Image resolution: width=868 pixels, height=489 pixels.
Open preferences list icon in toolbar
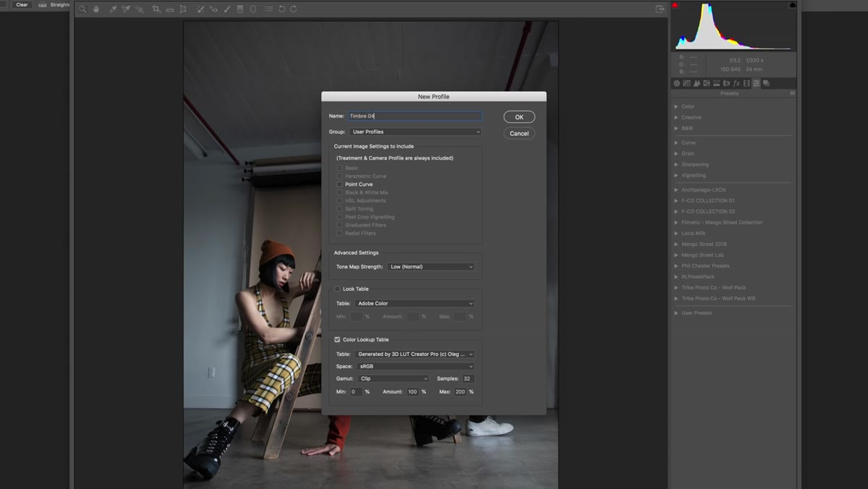click(268, 9)
